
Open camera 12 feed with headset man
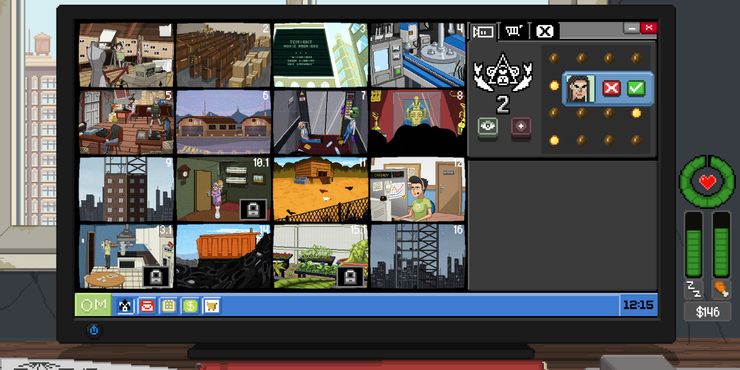tap(418, 189)
